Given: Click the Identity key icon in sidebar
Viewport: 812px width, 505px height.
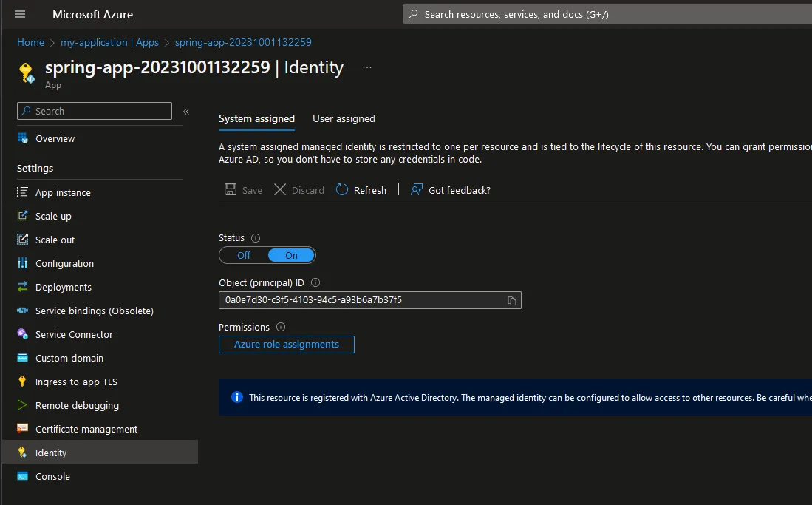Looking at the screenshot, I should pos(22,453).
